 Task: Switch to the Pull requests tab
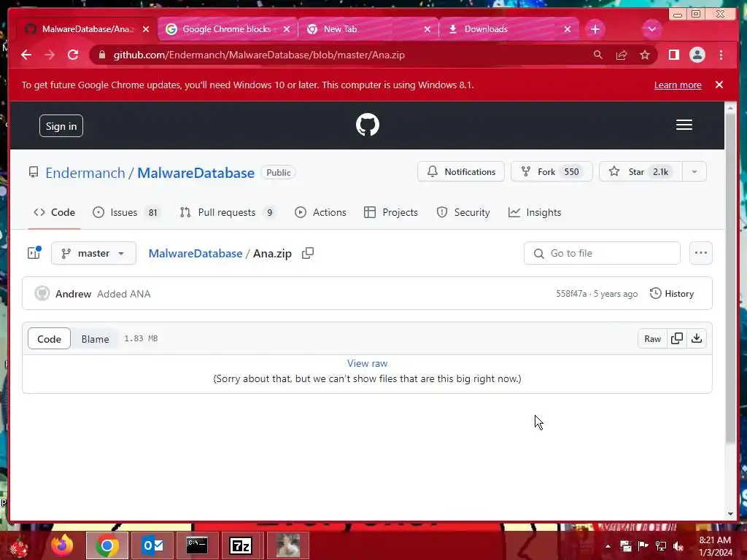tap(228, 212)
